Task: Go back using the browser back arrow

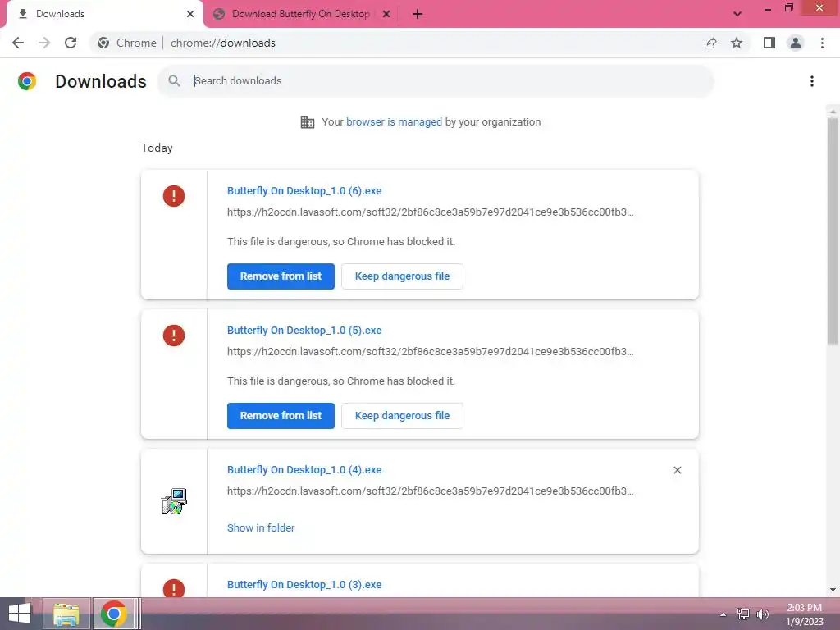Action: click(x=18, y=43)
